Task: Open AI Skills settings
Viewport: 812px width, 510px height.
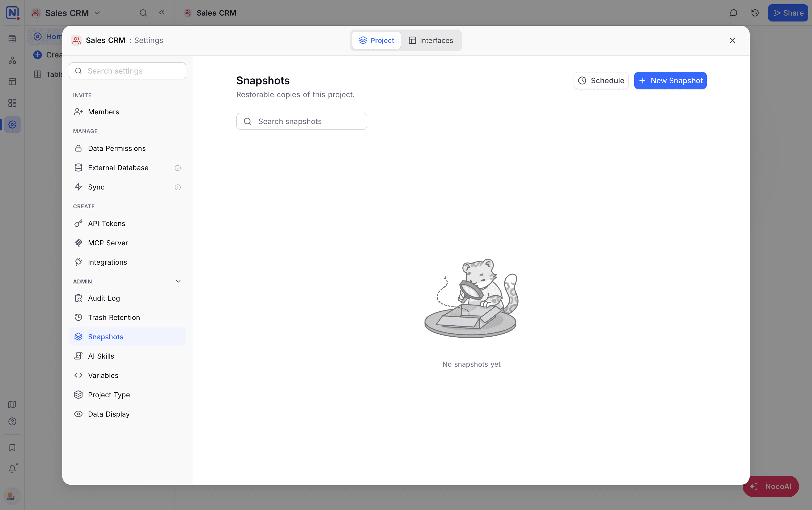Action: coord(128,356)
